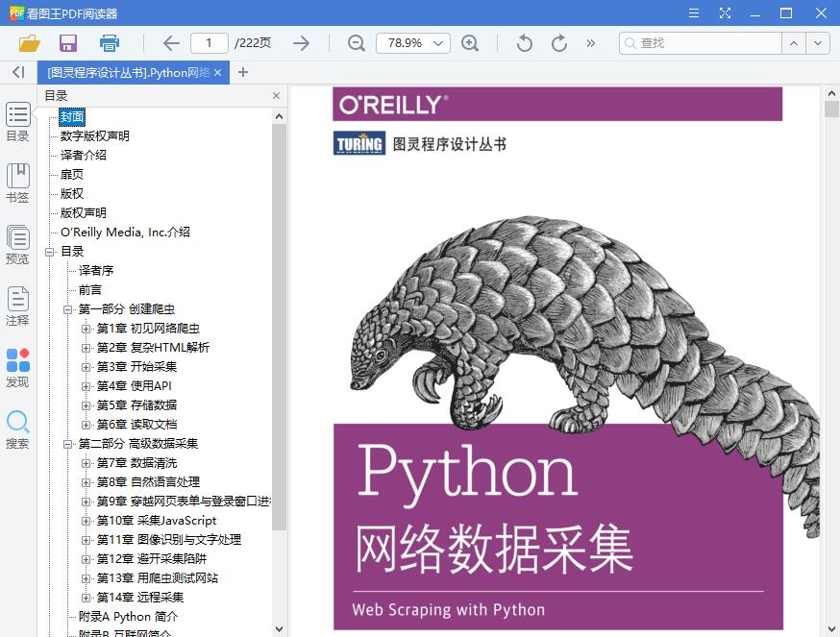840x637 pixels.
Task: Expand 第10章 采集JavaScript
Action: point(86,521)
